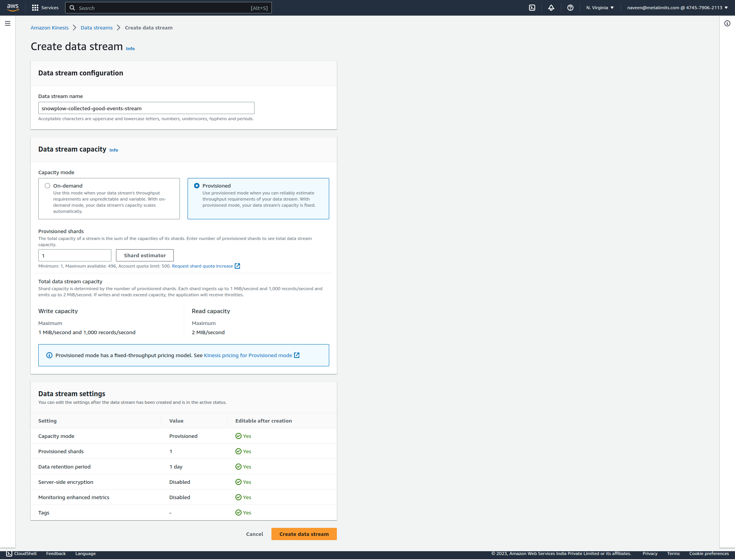The width and height of the screenshot is (735, 560).
Task: Click the Data retention period row label
Action: point(64,467)
